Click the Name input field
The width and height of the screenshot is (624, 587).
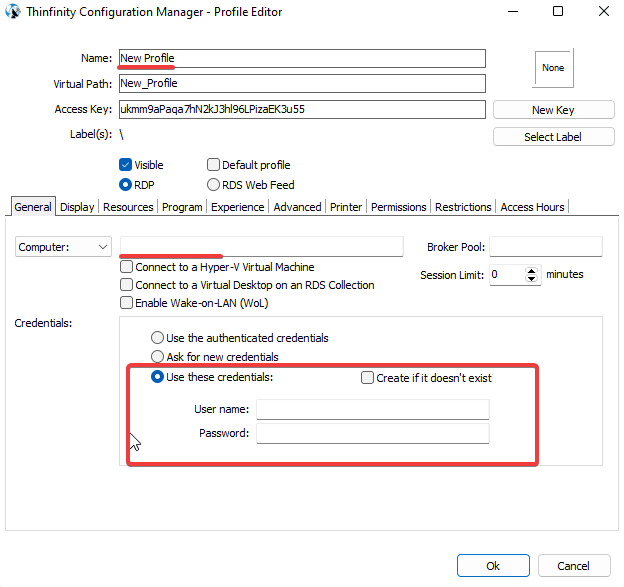pos(302,58)
